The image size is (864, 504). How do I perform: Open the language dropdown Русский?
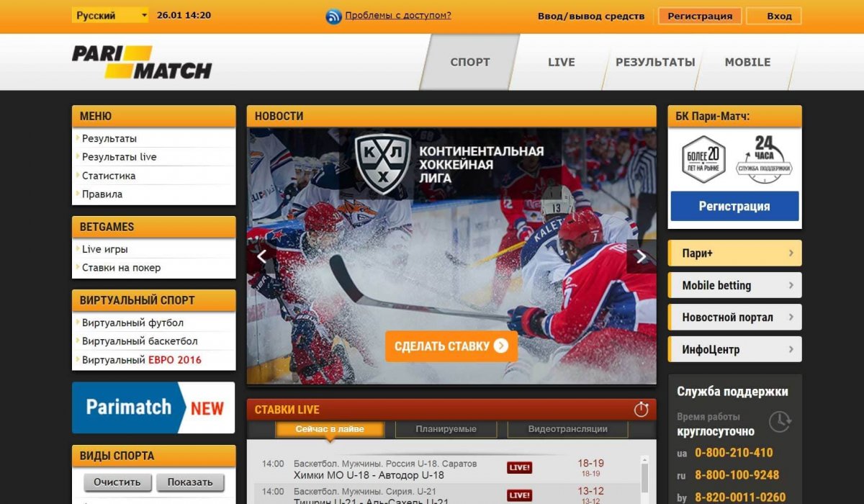tap(110, 15)
